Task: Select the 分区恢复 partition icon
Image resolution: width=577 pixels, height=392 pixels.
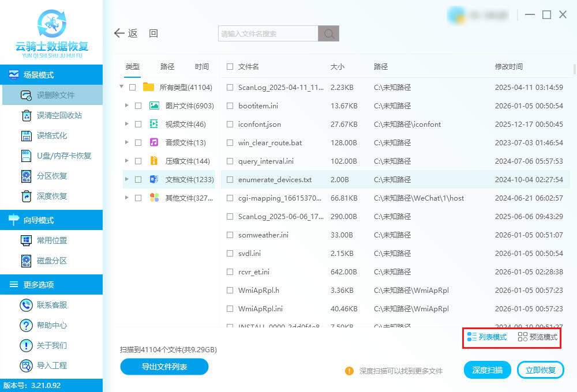Action: point(26,176)
